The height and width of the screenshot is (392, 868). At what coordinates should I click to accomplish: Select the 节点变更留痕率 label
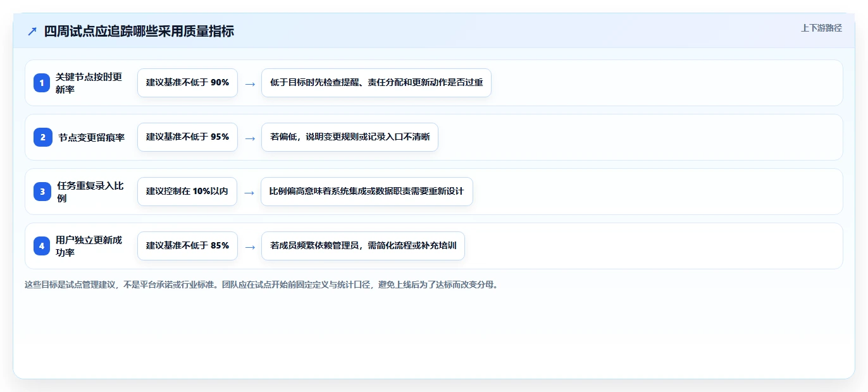(x=92, y=137)
